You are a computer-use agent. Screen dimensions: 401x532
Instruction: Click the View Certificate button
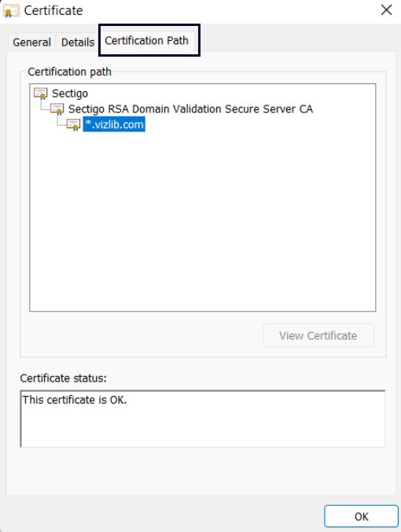[318, 335]
